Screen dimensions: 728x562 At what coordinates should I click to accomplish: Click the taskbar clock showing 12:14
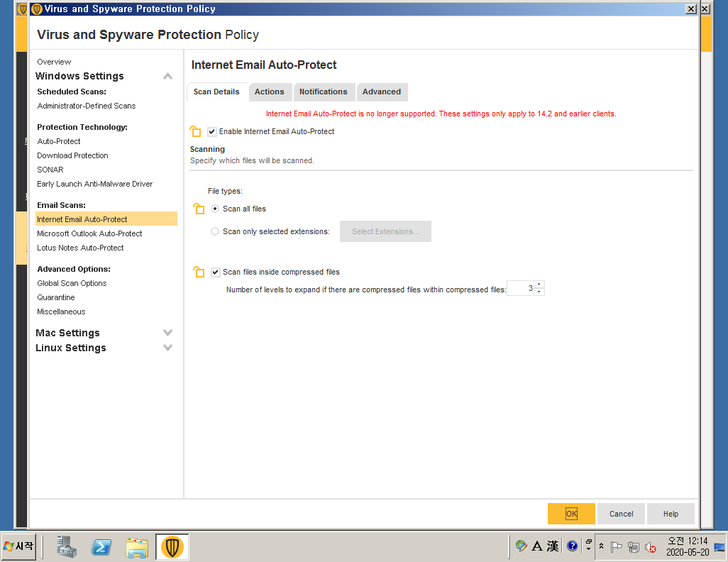pos(688,546)
